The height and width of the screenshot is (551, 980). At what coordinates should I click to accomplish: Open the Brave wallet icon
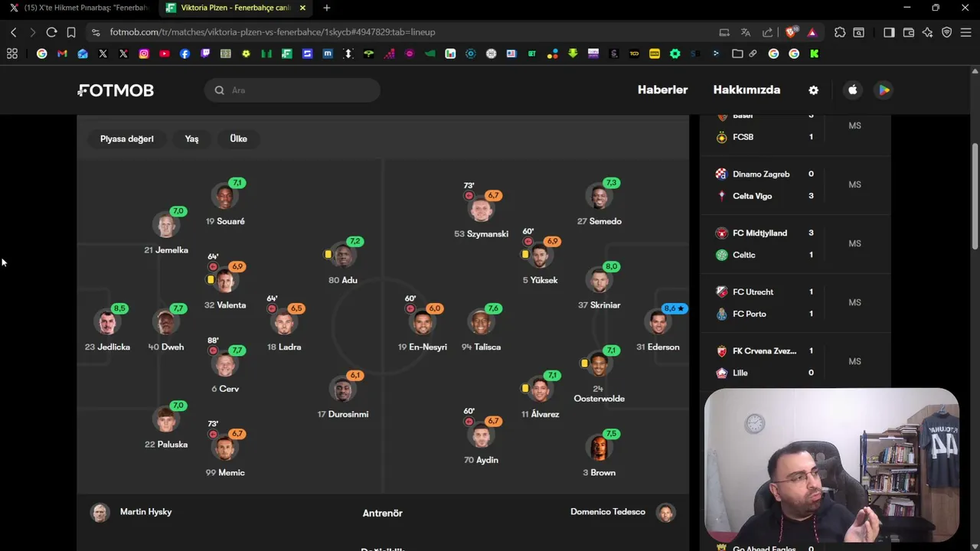pos(909,32)
